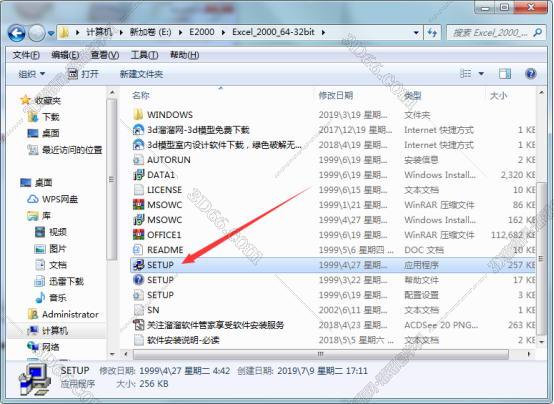Screen dimensions: 554x404
Task: Select the 3d模型室内设计软件下载 shortcut icon
Action: pos(138,145)
